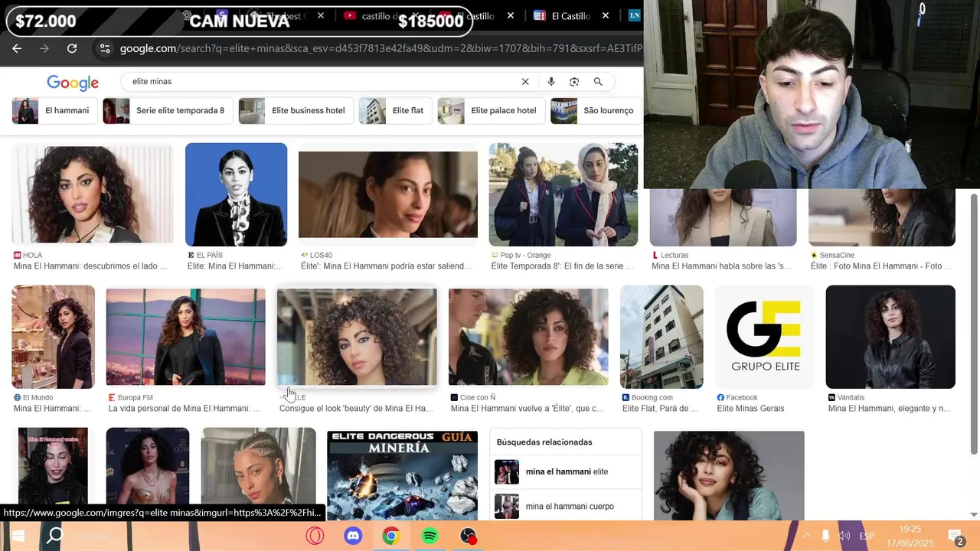Open the Elite Dangerous Minería guide image
The image size is (980, 551).
click(x=402, y=475)
